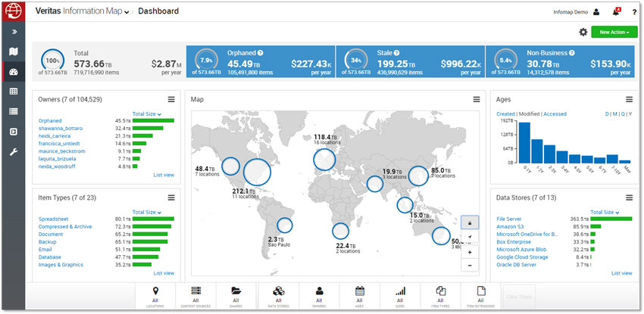Set Ages interval to D
Viewport: 644px width, 314px height.
point(607,114)
